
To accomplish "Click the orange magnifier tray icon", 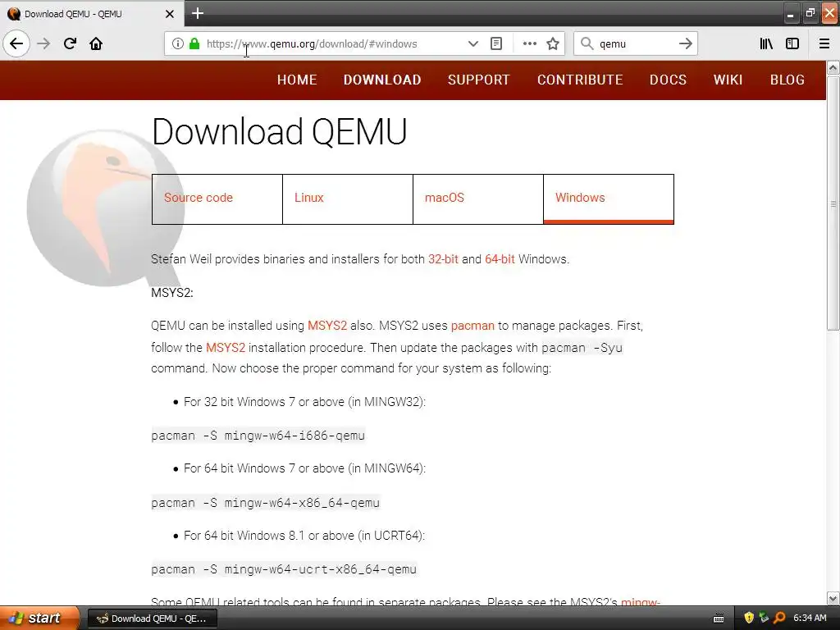I will point(779,619).
